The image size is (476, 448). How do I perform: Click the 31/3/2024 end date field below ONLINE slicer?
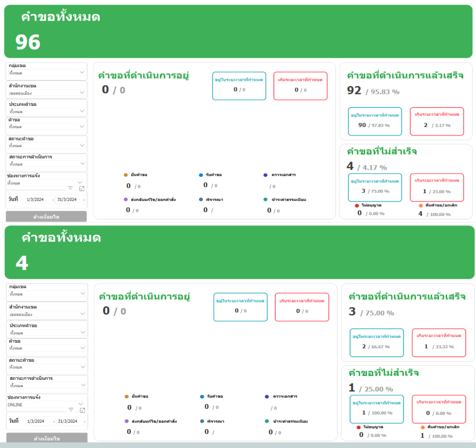pos(67,421)
